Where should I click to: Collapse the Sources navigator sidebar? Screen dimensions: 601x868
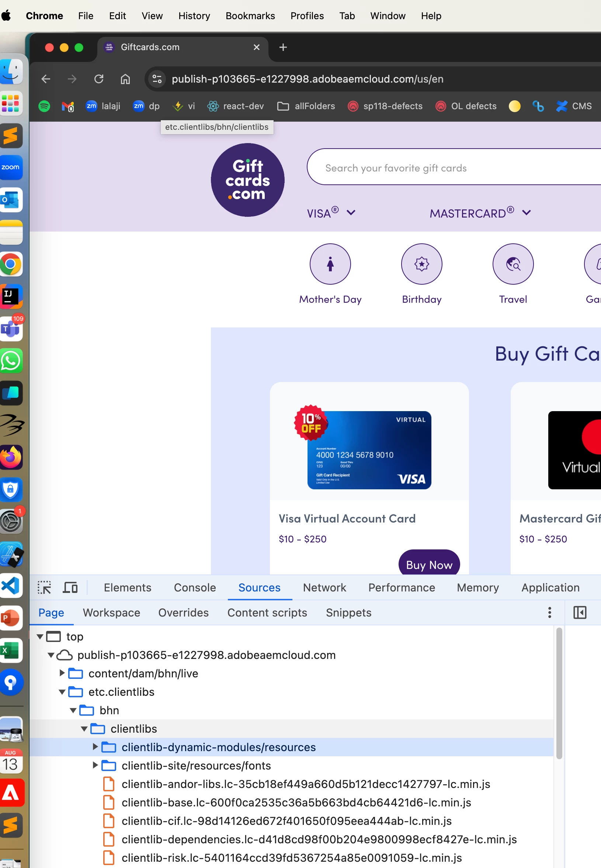point(580,613)
